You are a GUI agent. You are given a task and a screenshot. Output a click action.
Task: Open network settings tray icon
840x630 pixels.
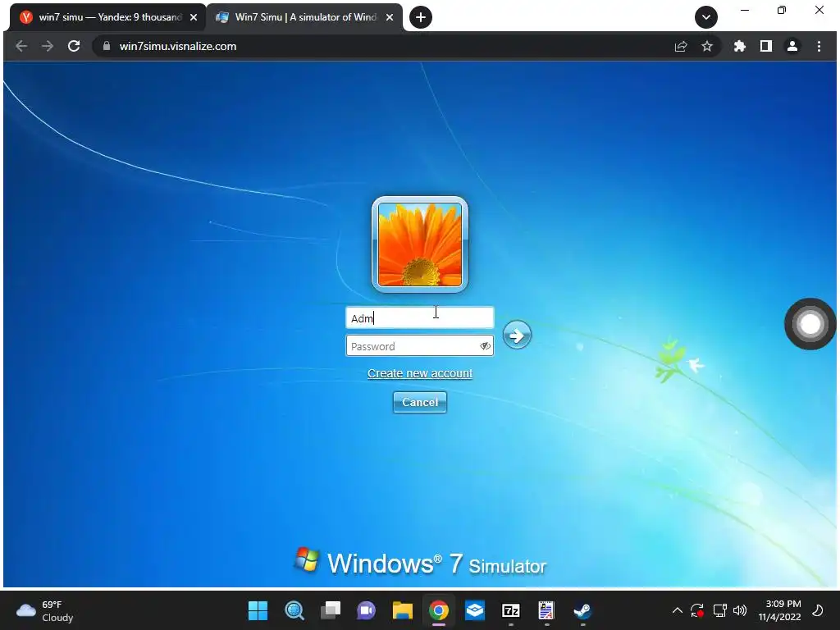(x=719, y=610)
